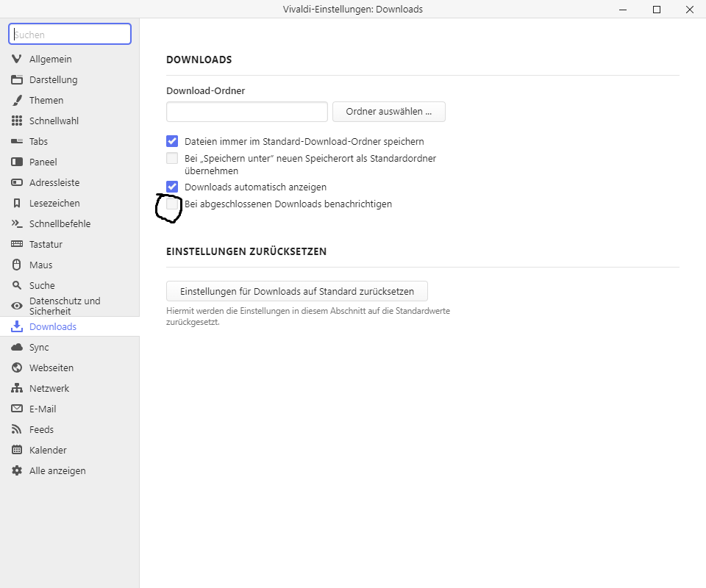Image resolution: width=706 pixels, height=588 pixels.
Task: Click the EINSTELLUNGEN ZURÜCKSETZEN heading
Action: (x=247, y=251)
